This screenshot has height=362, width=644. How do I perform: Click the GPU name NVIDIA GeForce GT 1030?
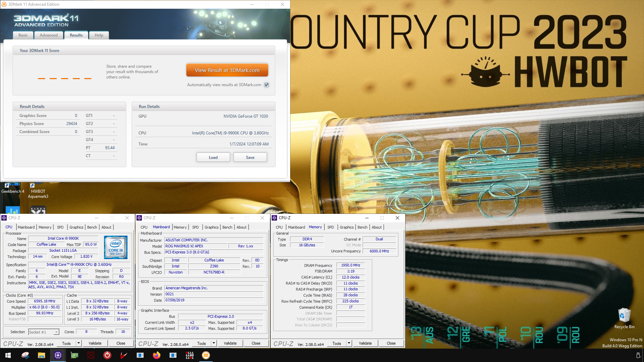point(246,116)
